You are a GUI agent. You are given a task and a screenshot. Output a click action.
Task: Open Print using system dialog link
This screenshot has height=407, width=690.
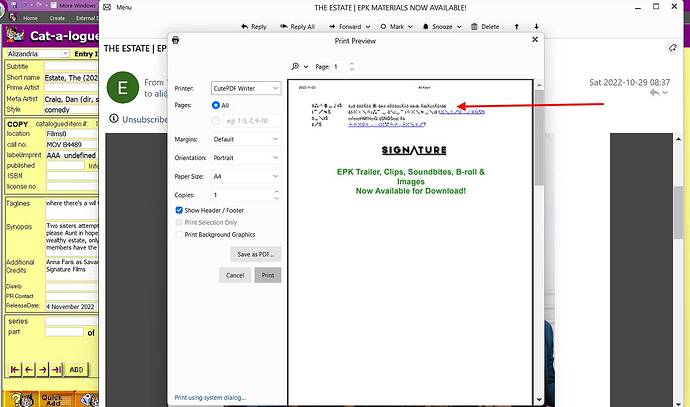point(210,397)
